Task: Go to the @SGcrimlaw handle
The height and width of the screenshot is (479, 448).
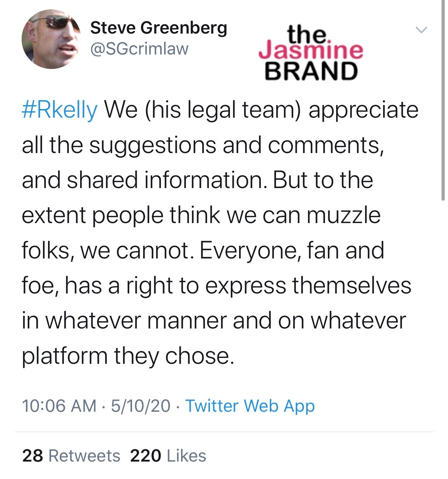Action: pyautogui.click(x=139, y=49)
